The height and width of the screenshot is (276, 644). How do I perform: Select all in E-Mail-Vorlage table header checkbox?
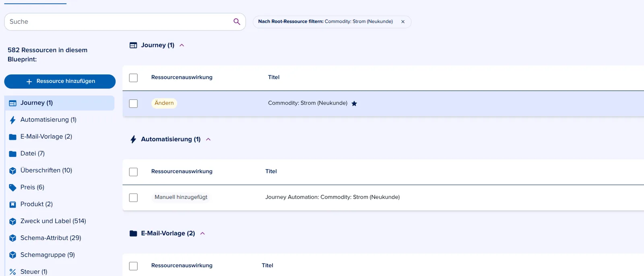point(133,266)
